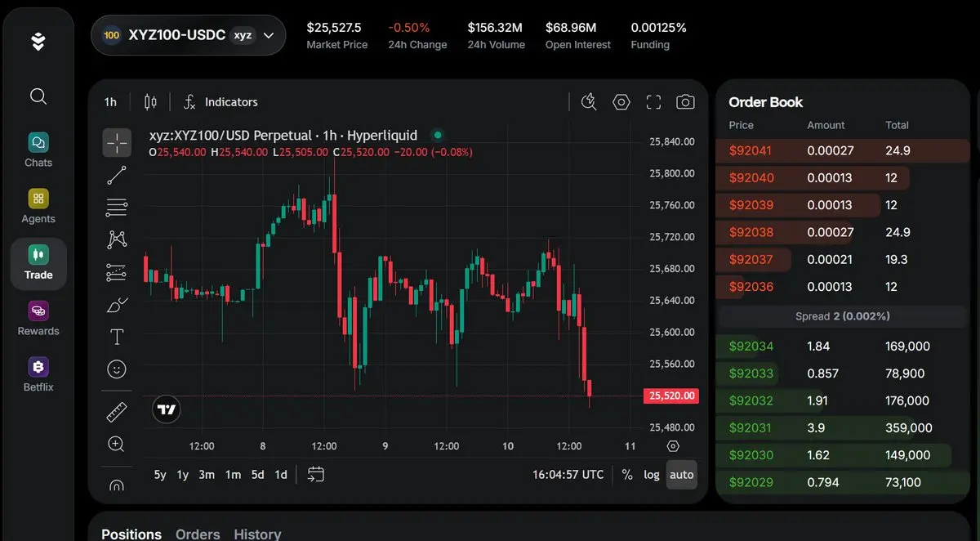The height and width of the screenshot is (541, 980).
Task: Go to Trade section in sidebar
Action: tap(38, 263)
